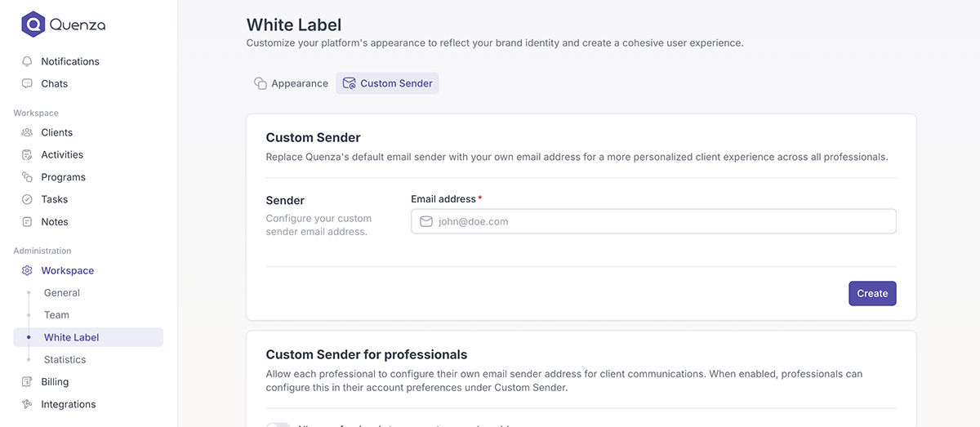The height and width of the screenshot is (427, 980).
Task: Select the Custom Sender tab
Action: 387,83
